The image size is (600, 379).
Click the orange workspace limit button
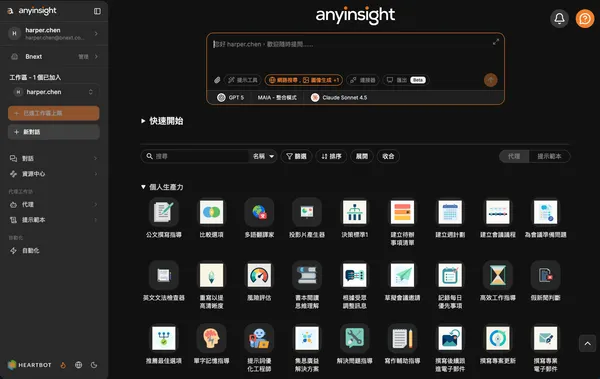coord(54,113)
